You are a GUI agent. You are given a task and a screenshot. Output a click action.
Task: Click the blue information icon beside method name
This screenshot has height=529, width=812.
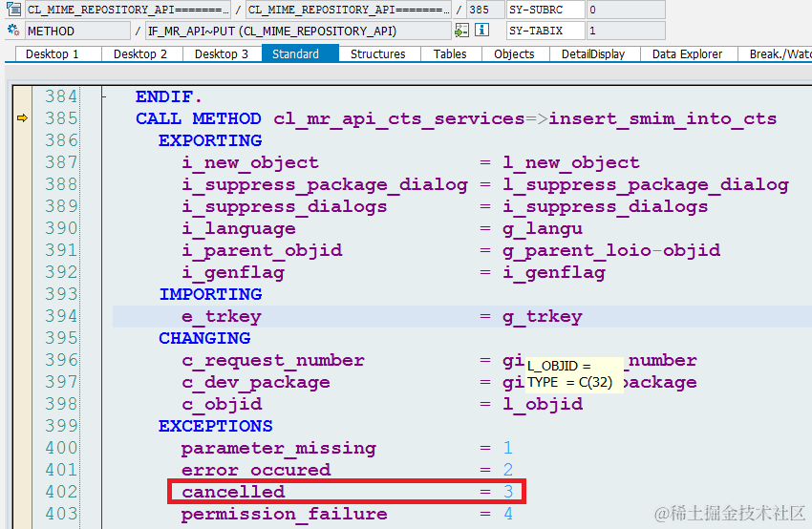pyautogui.click(x=481, y=30)
